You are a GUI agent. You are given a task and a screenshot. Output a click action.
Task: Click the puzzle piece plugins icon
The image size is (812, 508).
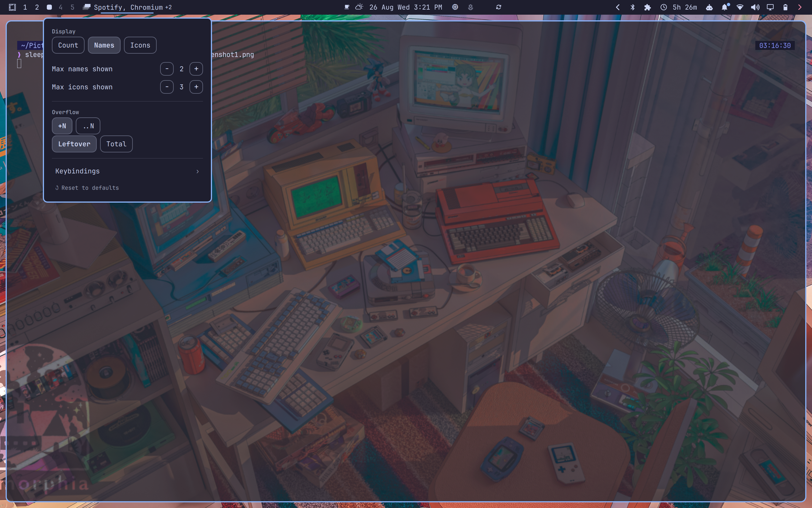point(648,7)
